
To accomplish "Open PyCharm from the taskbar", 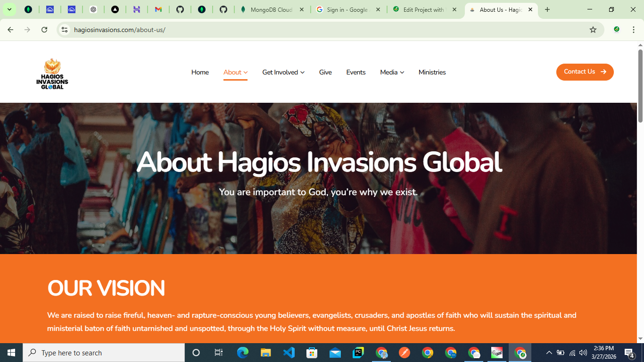I will (358, 353).
